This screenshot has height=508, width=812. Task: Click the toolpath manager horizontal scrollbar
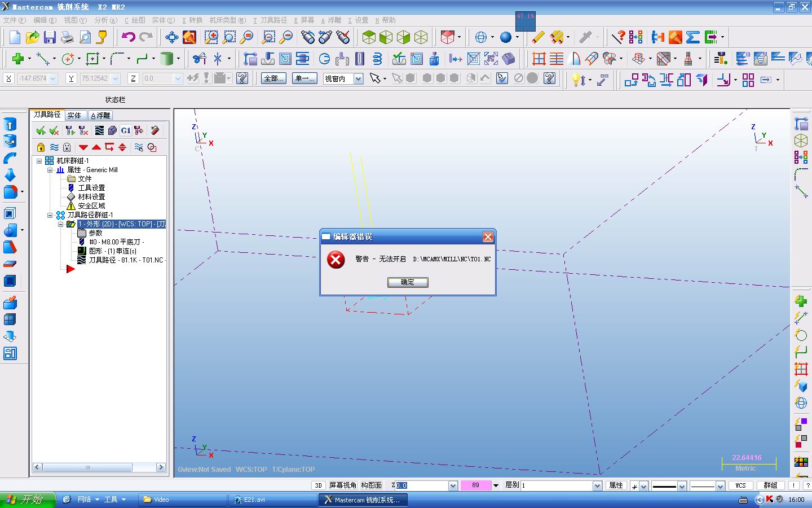pos(99,467)
